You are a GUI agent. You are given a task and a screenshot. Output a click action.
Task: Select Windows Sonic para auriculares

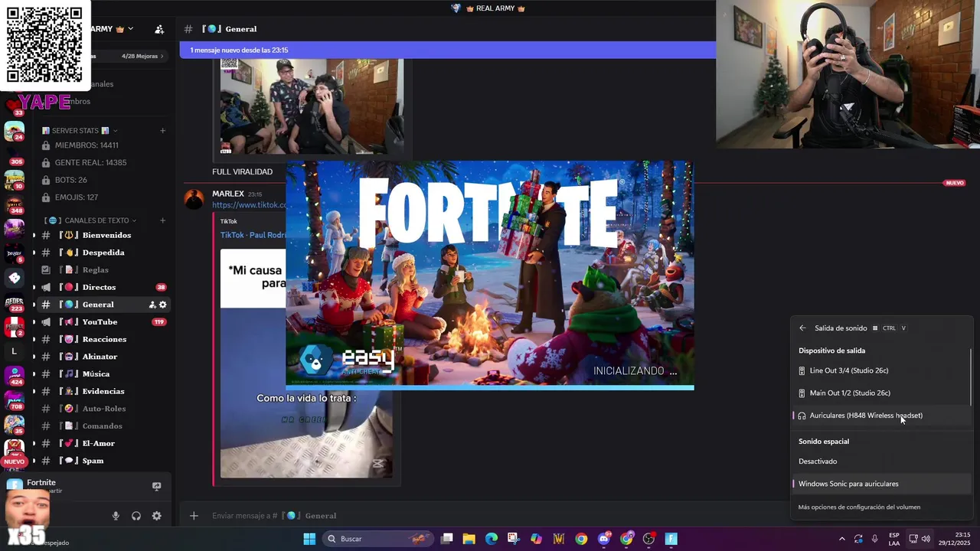point(880,484)
